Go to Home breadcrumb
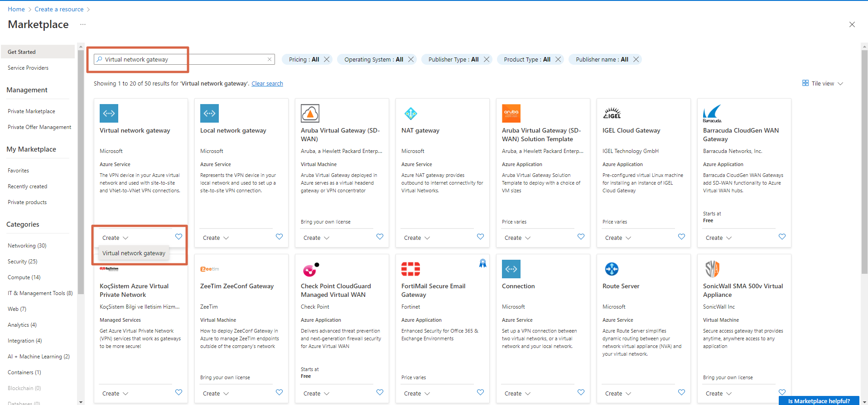 pos(16,9)
